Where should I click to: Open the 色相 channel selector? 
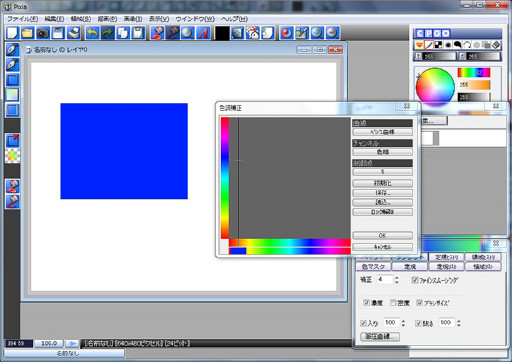(x=382, y=152)
